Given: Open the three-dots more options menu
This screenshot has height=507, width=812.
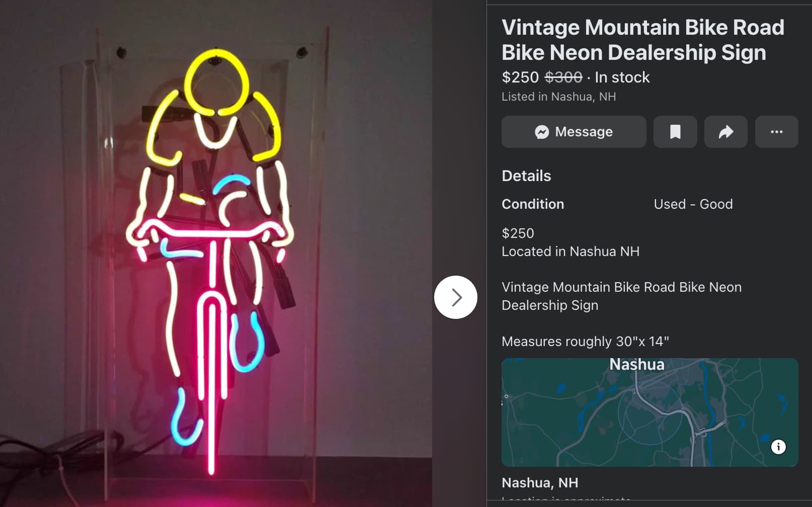Looking at the screenshot, I should [776, 132].
